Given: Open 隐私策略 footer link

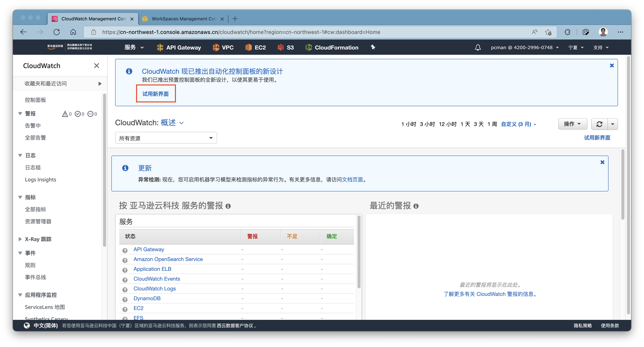Looking at the screenshot, I should (x=583, y=326).
